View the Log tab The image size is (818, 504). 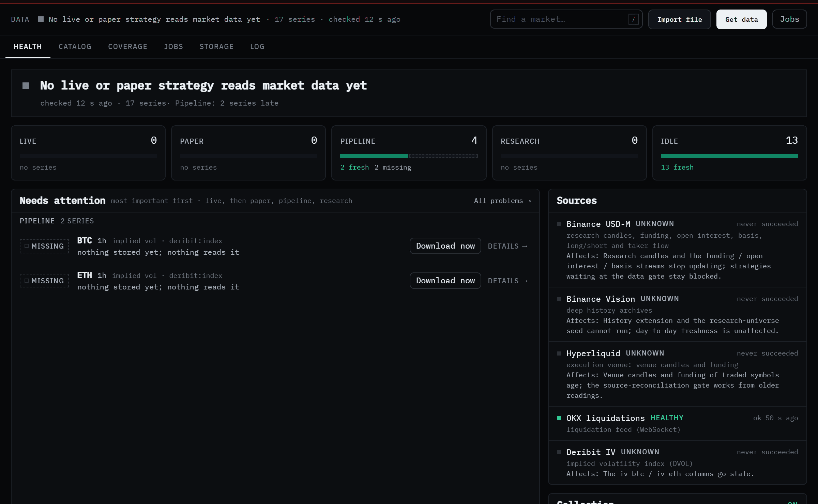[x=257, y=47]
